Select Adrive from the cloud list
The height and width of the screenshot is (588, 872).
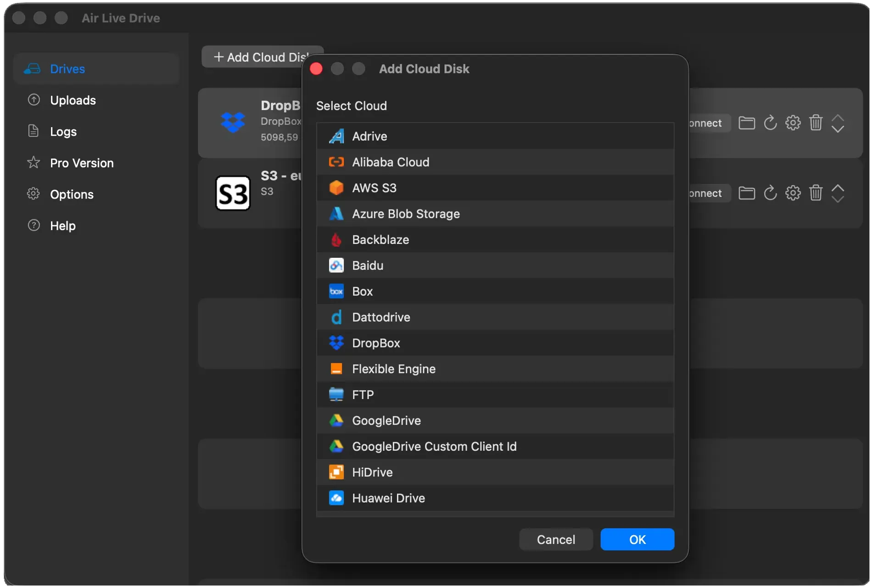pos(495,136)
